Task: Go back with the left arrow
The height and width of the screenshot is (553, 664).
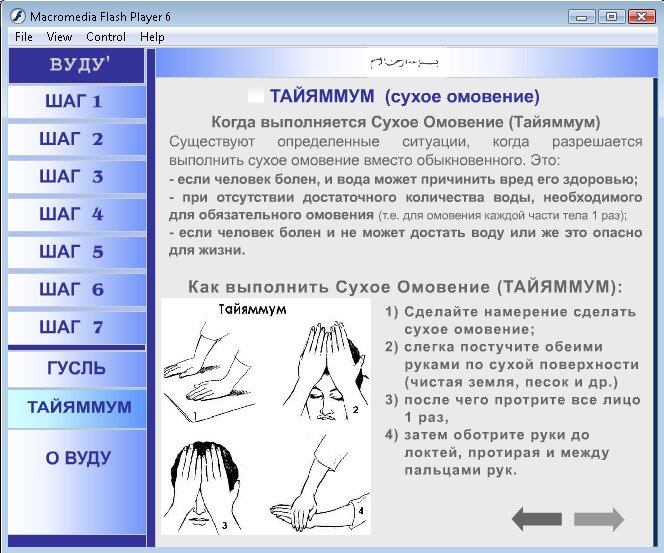Action: (537, 519)
